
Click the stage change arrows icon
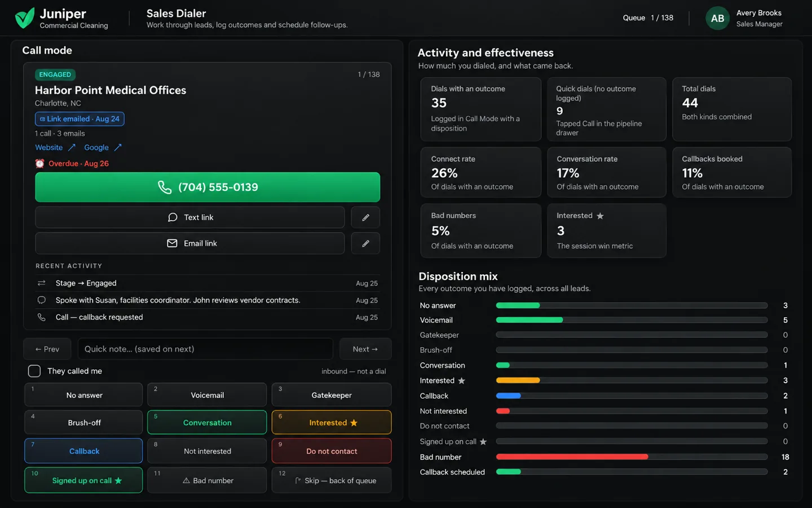pyautogui.click(x=41, y=283)
